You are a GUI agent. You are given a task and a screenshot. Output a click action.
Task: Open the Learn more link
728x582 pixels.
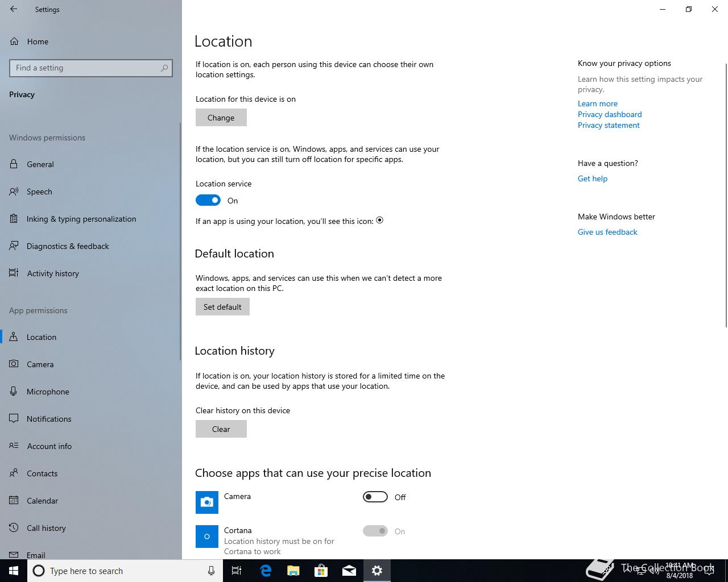(x=598, y=103)
